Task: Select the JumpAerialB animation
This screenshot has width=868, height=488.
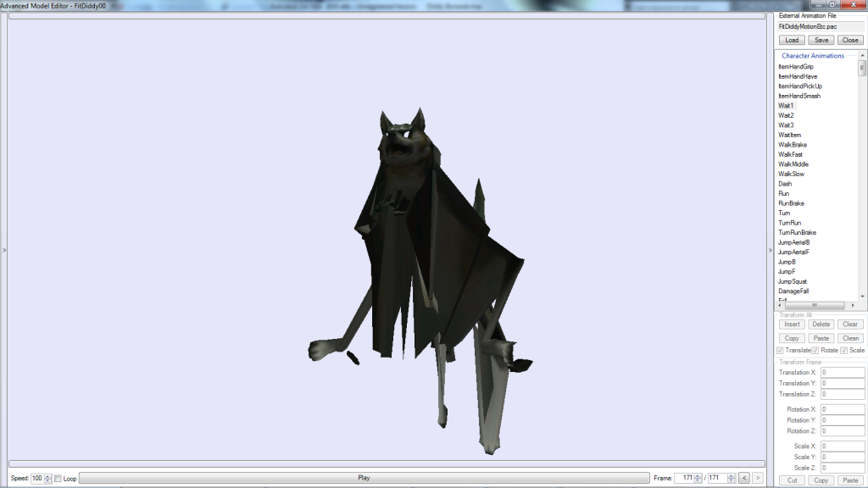Action: coord(793,242)
